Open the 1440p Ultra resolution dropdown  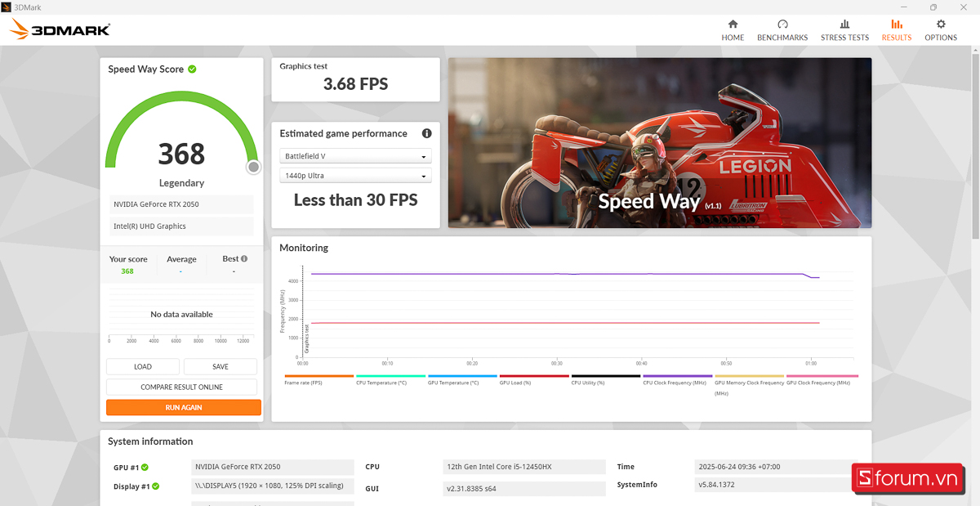(356, 176)
